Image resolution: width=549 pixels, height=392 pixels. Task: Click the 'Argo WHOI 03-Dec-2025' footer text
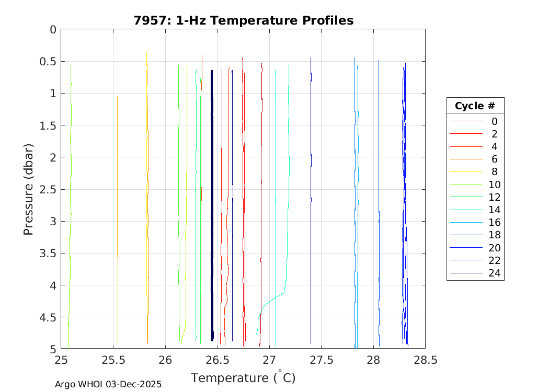pyautogui.click(x=108, y=384)
